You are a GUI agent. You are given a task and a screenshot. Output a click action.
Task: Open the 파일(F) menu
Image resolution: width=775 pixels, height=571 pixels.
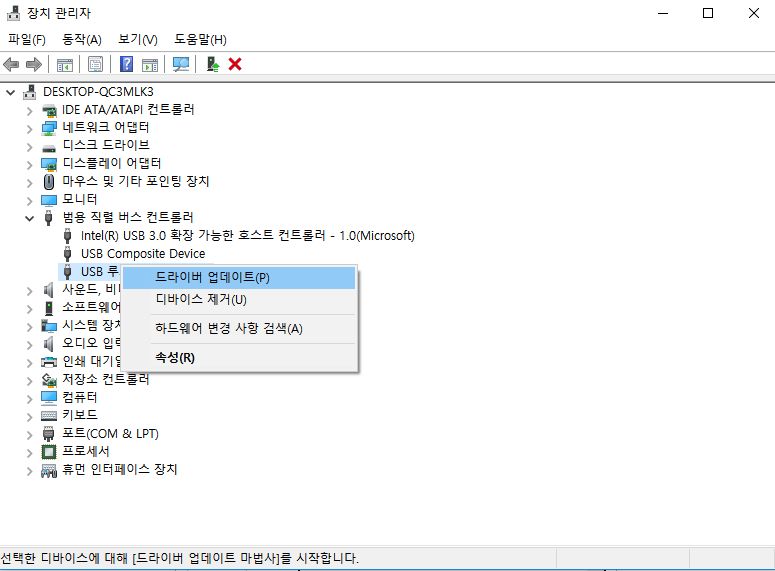coord(27,40)
